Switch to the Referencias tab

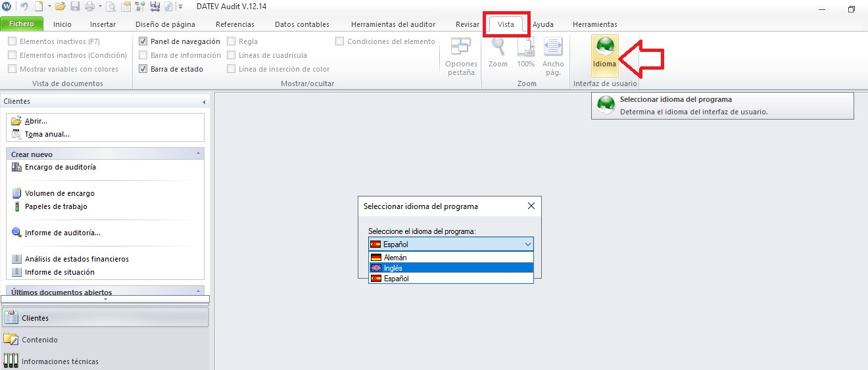click(x=235, y=24)
